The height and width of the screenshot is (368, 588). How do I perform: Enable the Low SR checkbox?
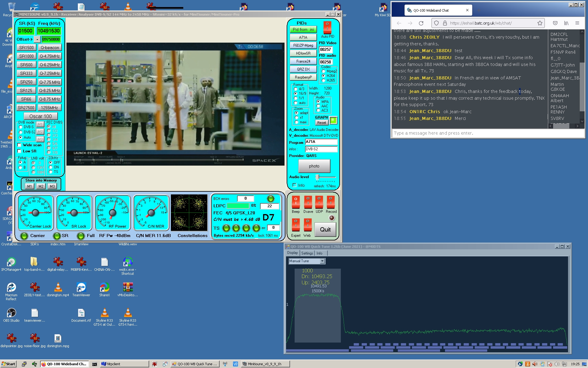coord(20,151)
